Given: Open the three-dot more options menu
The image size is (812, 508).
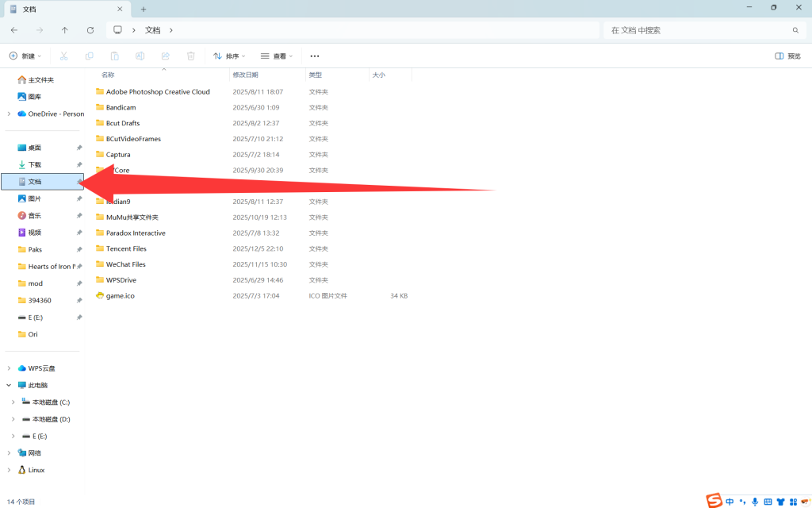Looking at the screenshot, I should [x=315, y=56].
